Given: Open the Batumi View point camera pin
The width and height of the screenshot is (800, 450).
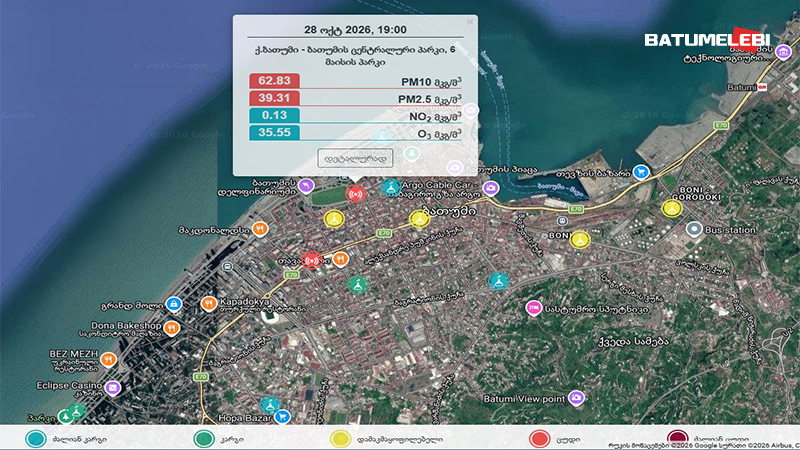Looking at the screenshot, I should click(x=577, y=397).
